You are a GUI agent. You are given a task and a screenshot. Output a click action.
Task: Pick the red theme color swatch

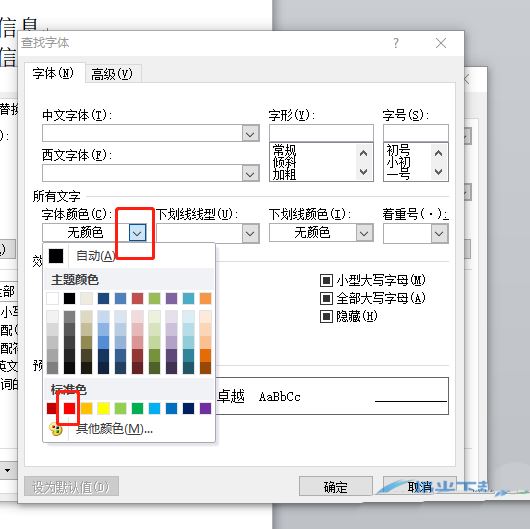(x=138, y=298)
